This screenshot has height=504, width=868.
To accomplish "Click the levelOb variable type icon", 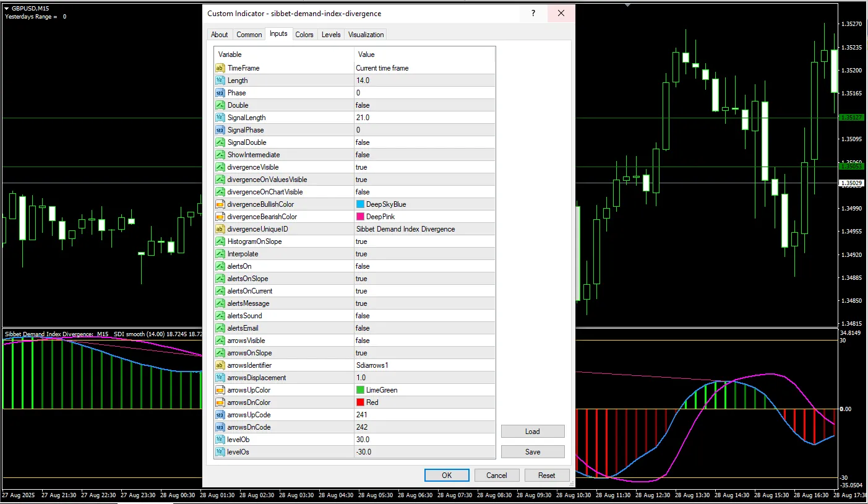I will click(x=220, y=440).
